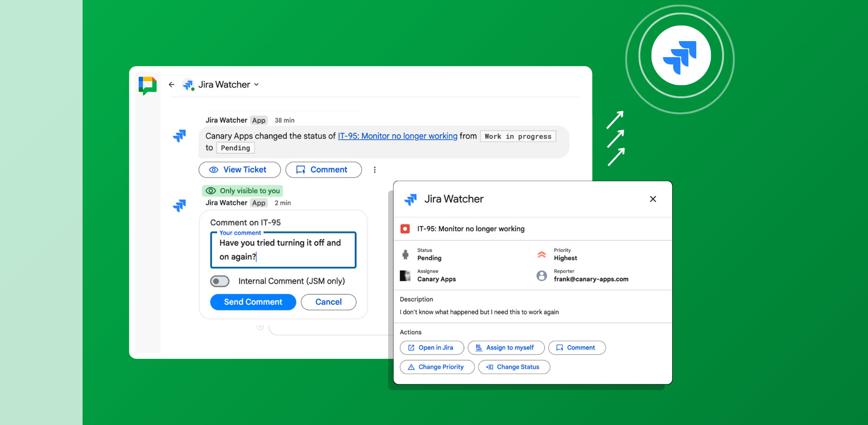This screenshot has height=425, width=868.
Task: Close the Jira Watcher ticket dialog
Action: click(653, 199)
